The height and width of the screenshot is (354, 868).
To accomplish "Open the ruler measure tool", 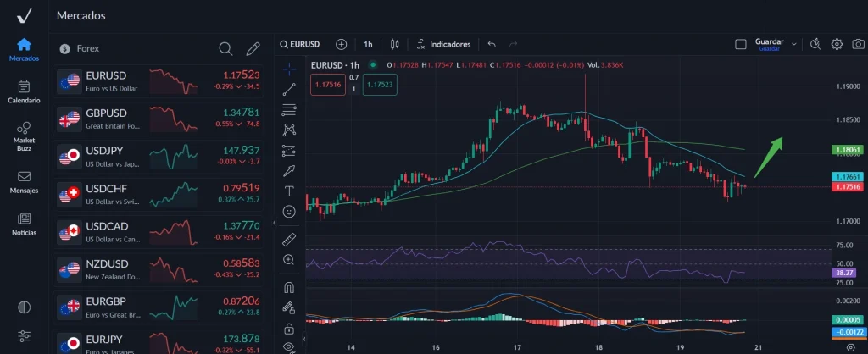I will (290, 239).
